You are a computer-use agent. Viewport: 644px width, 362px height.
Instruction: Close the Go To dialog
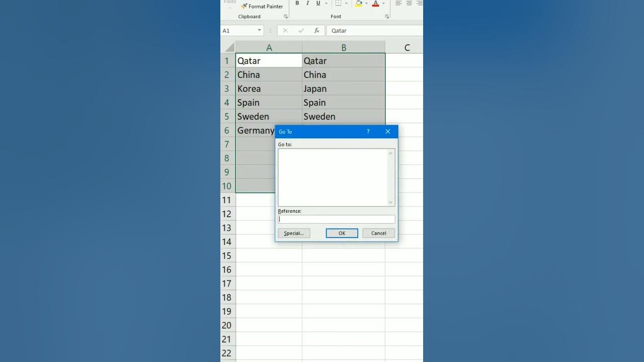pos(387,132)
